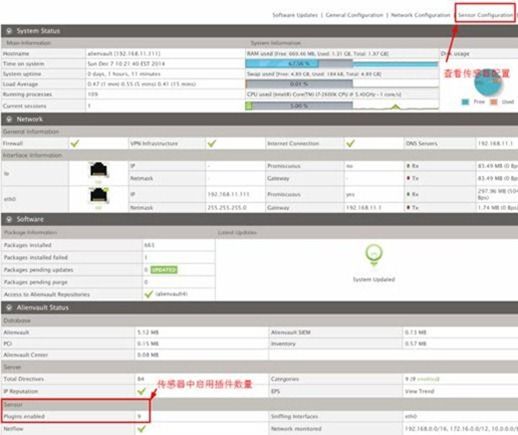Screen dimensions: 518x435
Task: Select the Categories enabled value
Action: (422, 379)
